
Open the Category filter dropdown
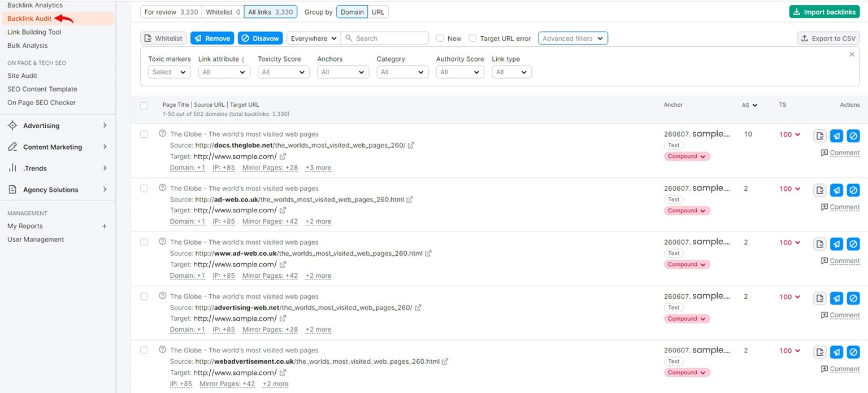tap(402, 72)
